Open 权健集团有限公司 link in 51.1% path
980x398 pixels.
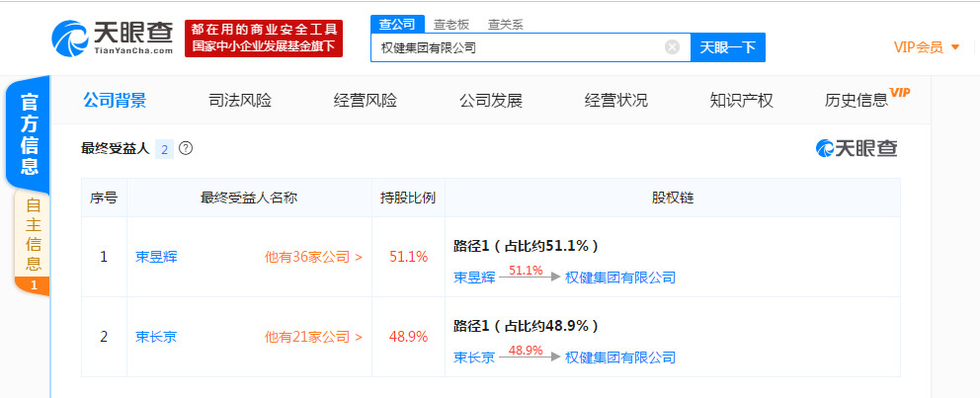click(620, 278)
